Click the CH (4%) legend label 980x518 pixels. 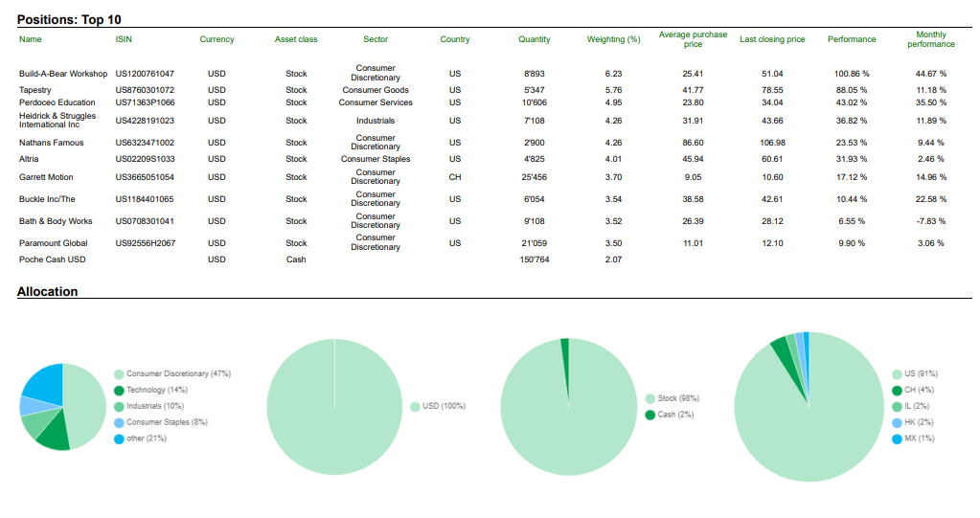pyautogui.click(x=919, y=390)
